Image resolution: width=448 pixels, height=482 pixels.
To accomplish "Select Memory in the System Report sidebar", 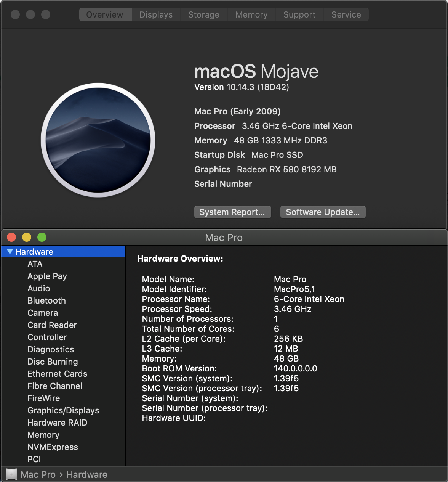I will [x=43, y=435].
